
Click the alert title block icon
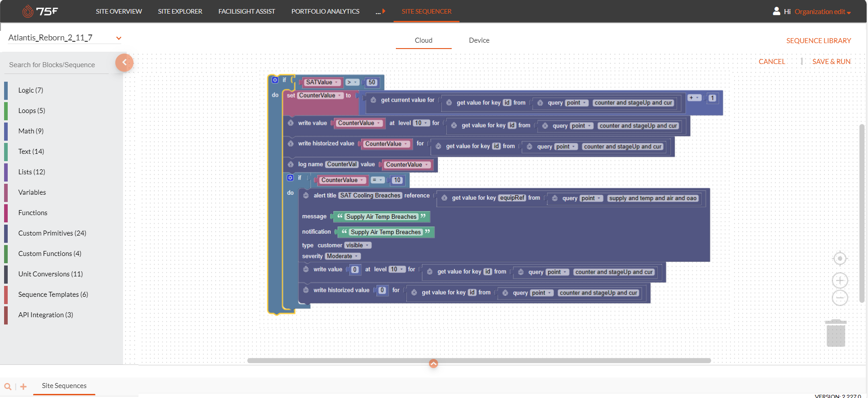point(306,196)
